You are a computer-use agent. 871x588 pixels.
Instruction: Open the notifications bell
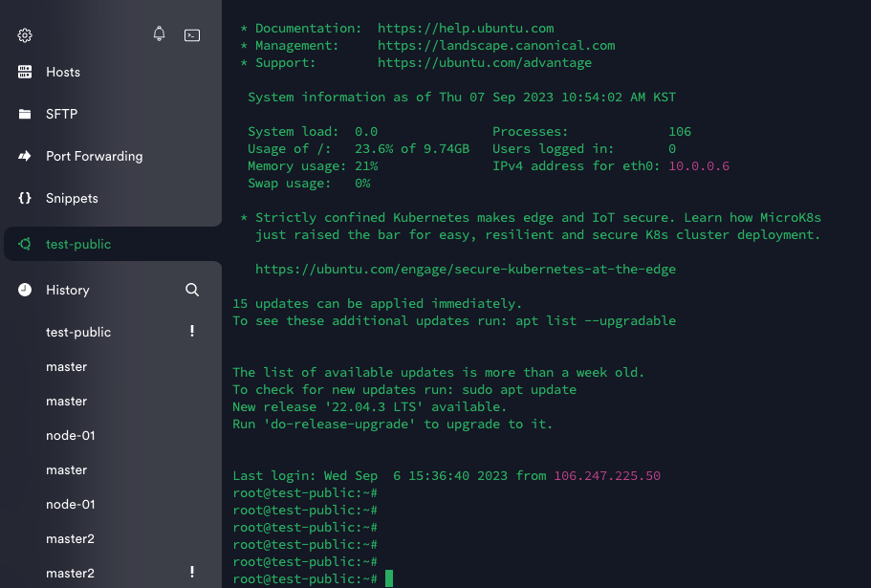159,33
